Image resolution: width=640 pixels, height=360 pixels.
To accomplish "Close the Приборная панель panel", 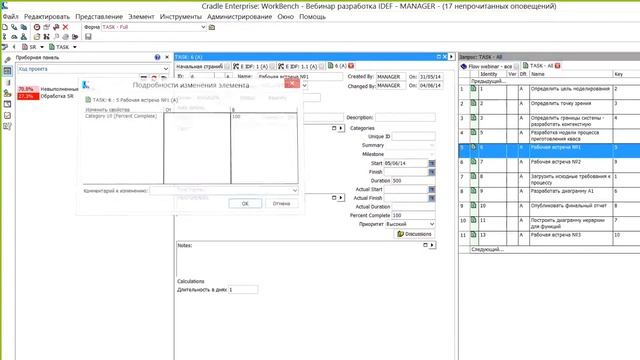I will (x=167, y=58).
